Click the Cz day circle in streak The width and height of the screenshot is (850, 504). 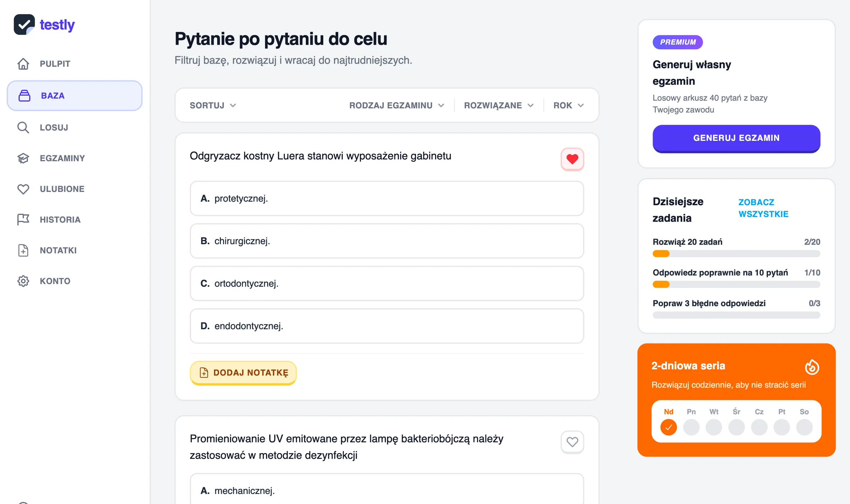coord(759,427)
